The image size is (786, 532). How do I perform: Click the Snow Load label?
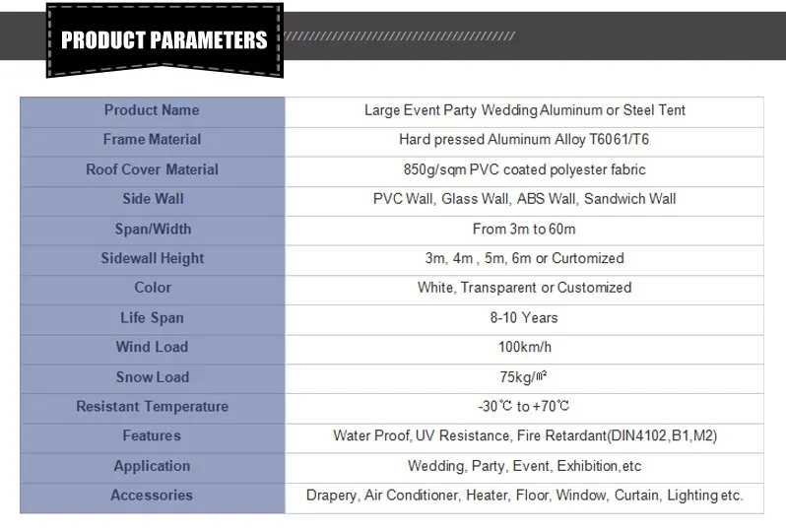tap(152, 376)
